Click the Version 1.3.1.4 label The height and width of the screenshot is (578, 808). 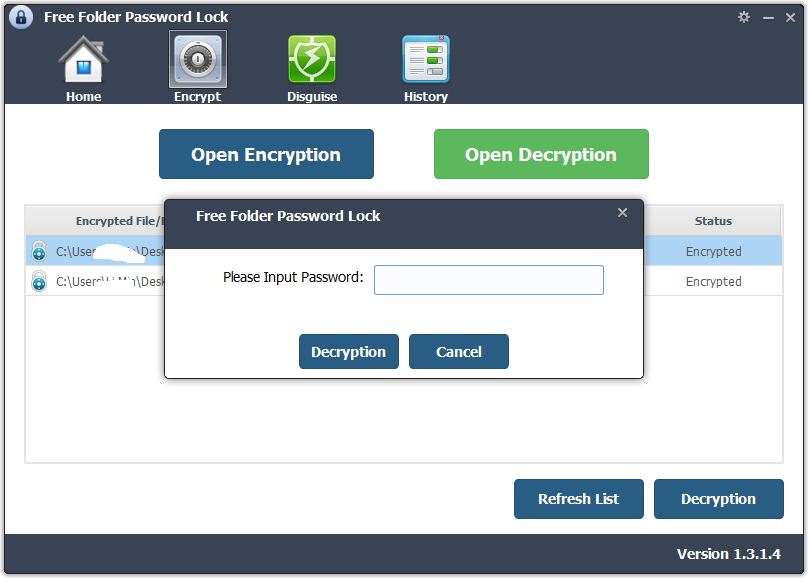click(x=728, y=554)
